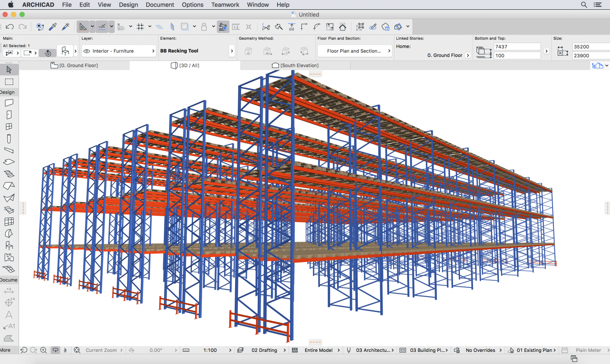
Task: Toggle the Orbit mode button
Action: (55, 350)
